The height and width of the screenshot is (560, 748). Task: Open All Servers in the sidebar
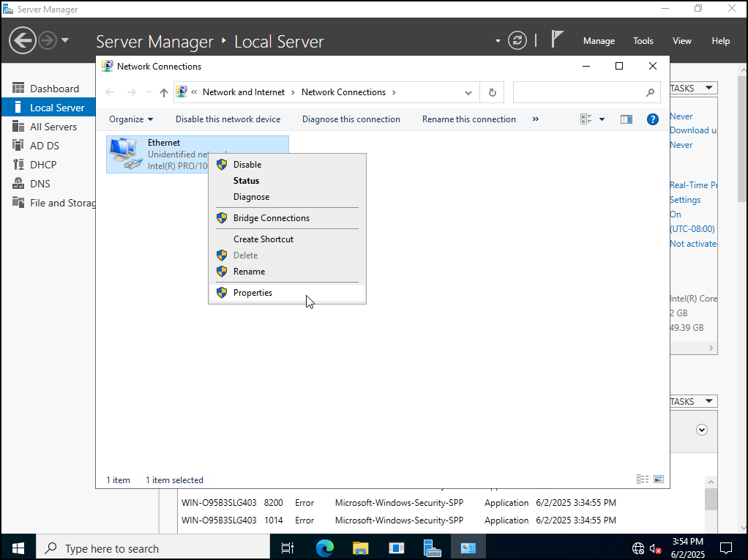coord(48,127)
